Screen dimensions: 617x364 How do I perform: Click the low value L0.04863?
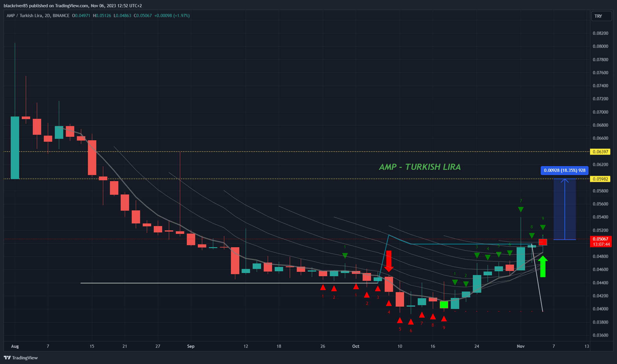click(122, 16)
